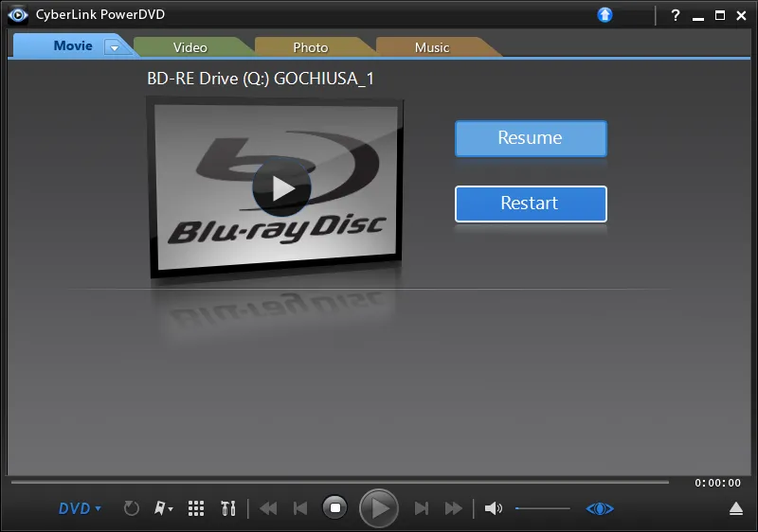Open the Movie tab dropdown arrow
This screenshot has width=758, height=532.
pyautogui.click(x=115, y=47)
